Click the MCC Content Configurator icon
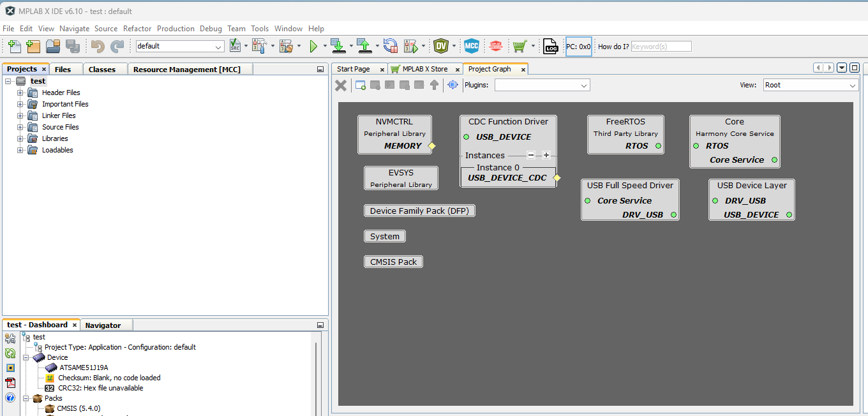 [471, 46]
